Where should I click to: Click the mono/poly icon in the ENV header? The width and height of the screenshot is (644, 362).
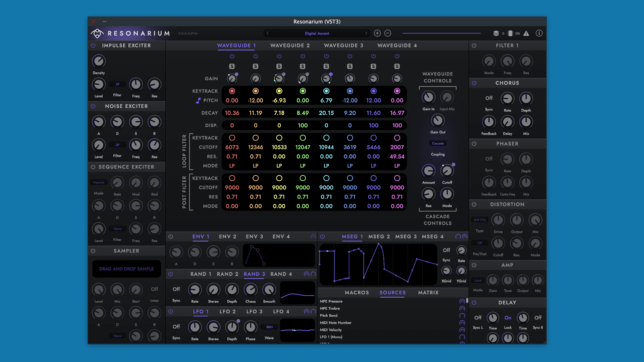point(313,237)
